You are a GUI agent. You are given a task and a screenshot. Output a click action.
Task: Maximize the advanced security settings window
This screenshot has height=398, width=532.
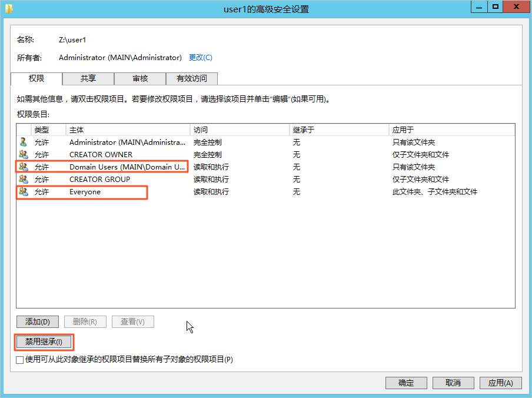tap(496, 7)
